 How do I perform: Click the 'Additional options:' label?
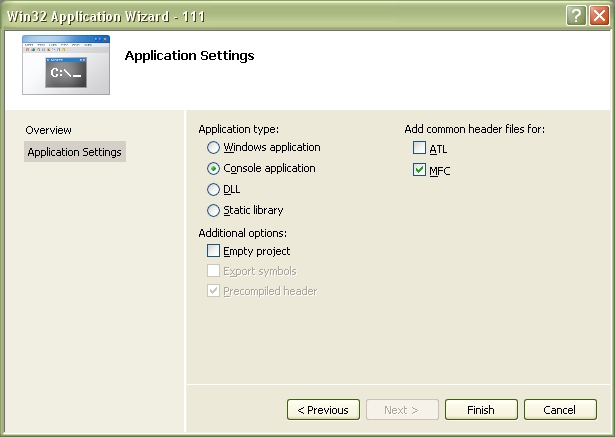[242, 233]
